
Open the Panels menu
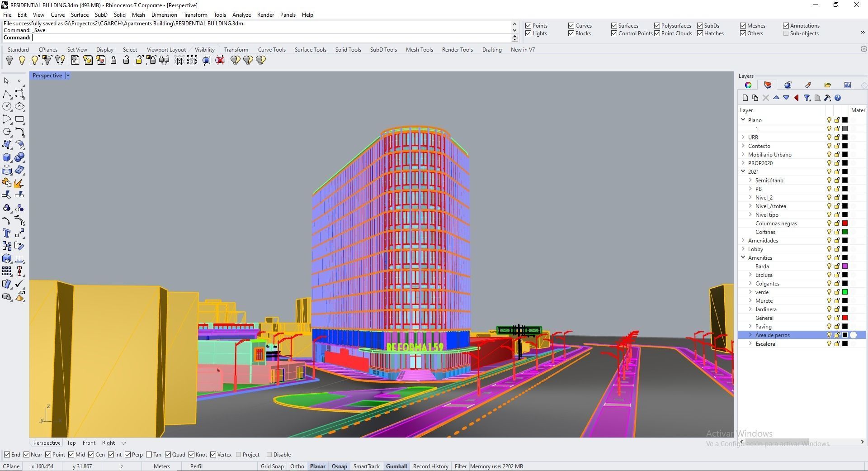(x=288, y=15)
